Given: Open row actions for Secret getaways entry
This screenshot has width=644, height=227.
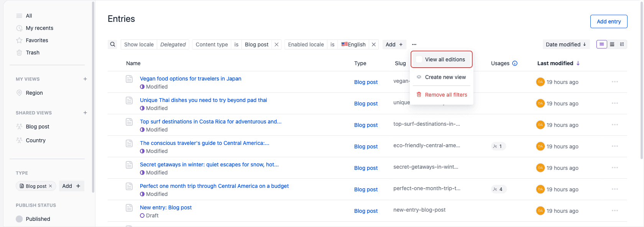Looking at the screenshot, I should tap(615, 168).
